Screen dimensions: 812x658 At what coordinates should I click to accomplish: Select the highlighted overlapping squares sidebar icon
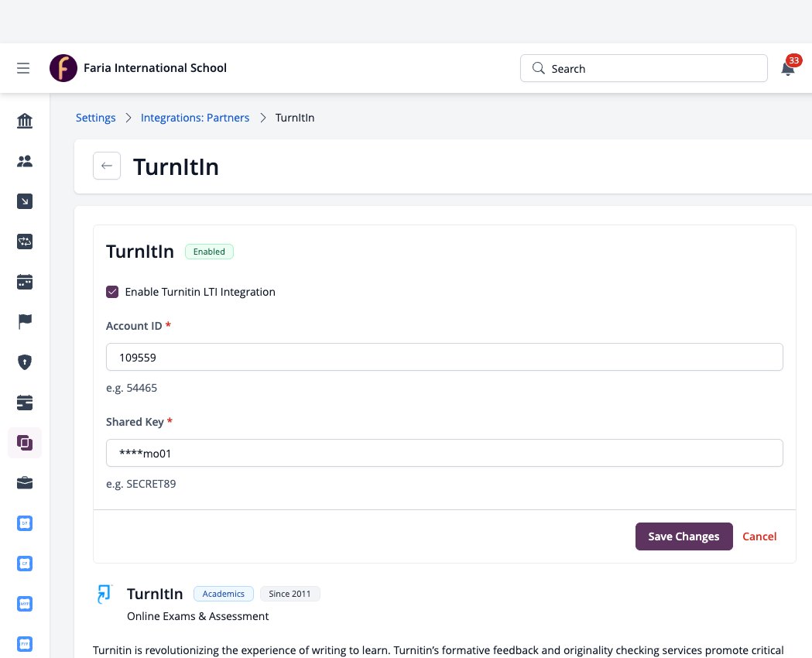point(25,443)
